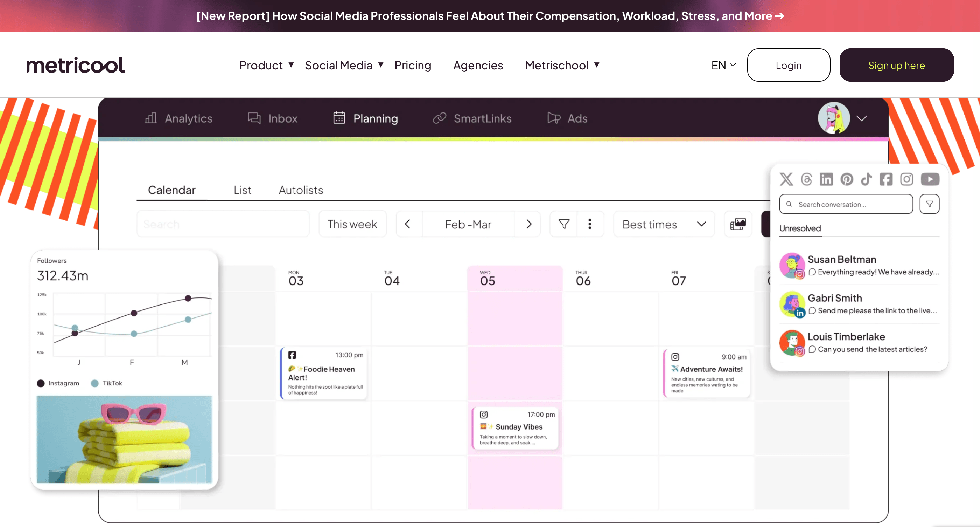Image resolution: width=980 pixels, height=527 pixels.
Task: Click the media gallery icon beside Best times
Action: pyautogui.click(x=738, y=224)
